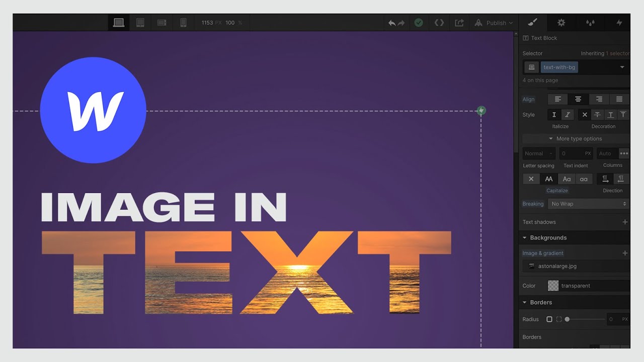
Task: Set font style to normal (I)
Action: click(554, 115)
